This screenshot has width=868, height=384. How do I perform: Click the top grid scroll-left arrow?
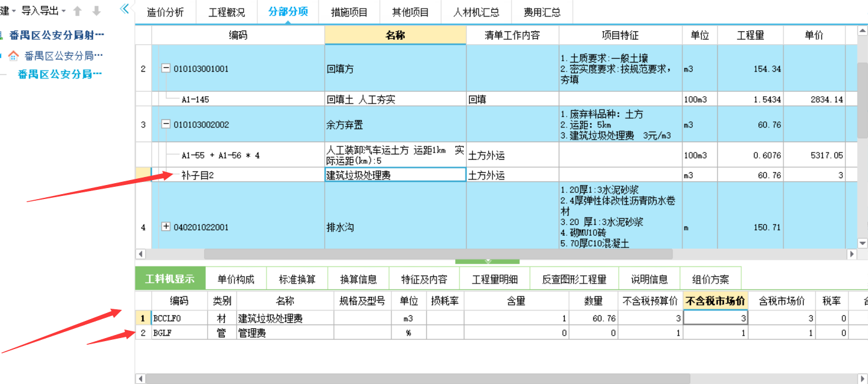point(141,254)
